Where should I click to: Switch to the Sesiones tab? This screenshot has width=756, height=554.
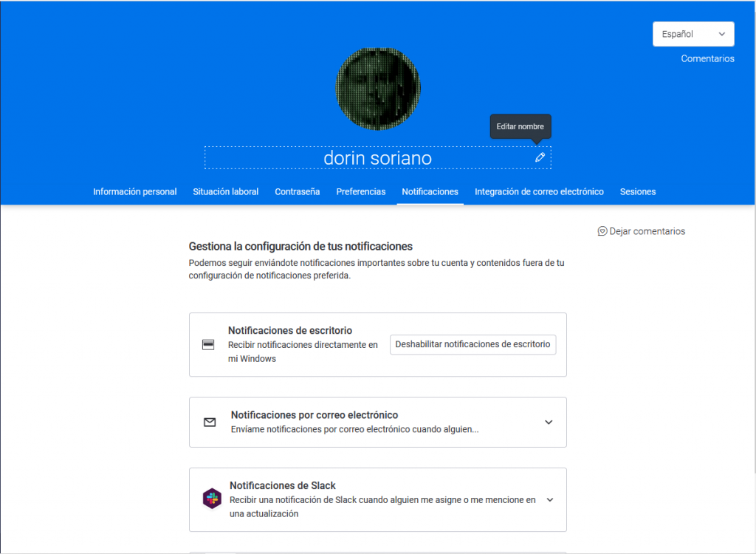pos(638,191)
